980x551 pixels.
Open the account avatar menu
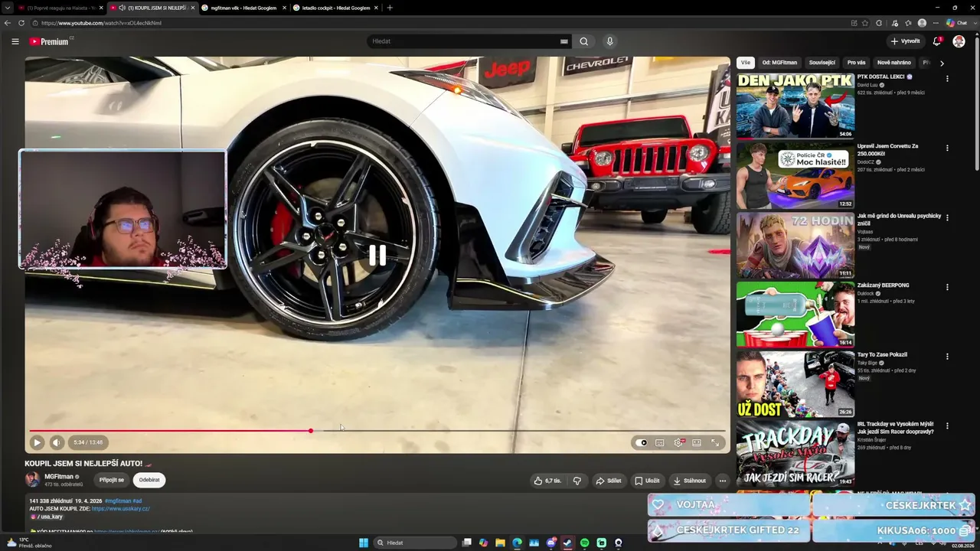coord(959,41)
